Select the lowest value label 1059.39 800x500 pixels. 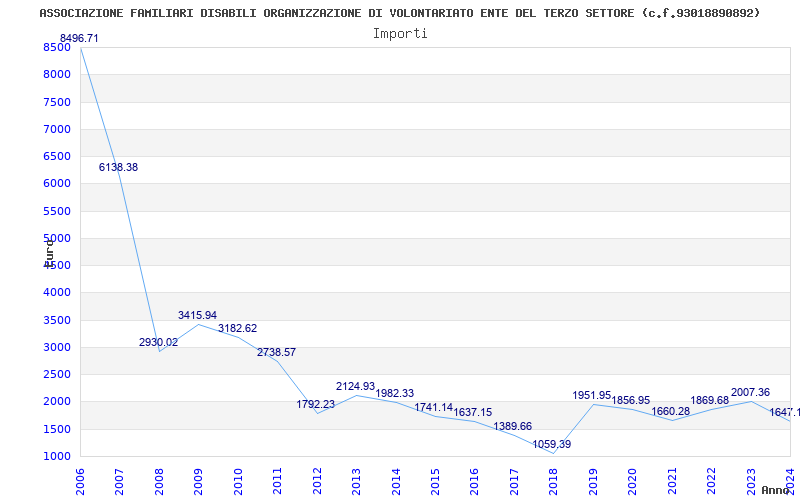(552, 444)
